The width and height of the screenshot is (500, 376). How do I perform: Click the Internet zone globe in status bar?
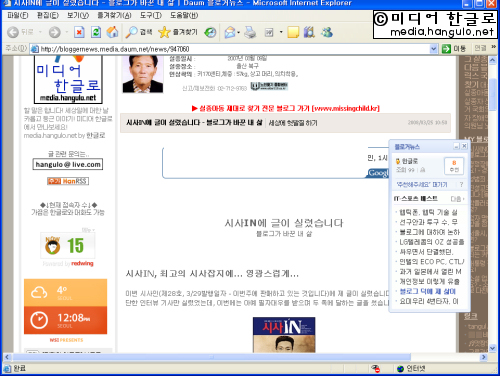click(x=400, y=368)
